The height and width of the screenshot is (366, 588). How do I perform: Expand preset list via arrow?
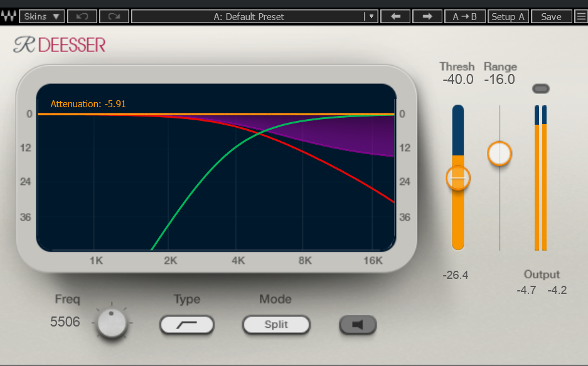[x=372, y=16]
